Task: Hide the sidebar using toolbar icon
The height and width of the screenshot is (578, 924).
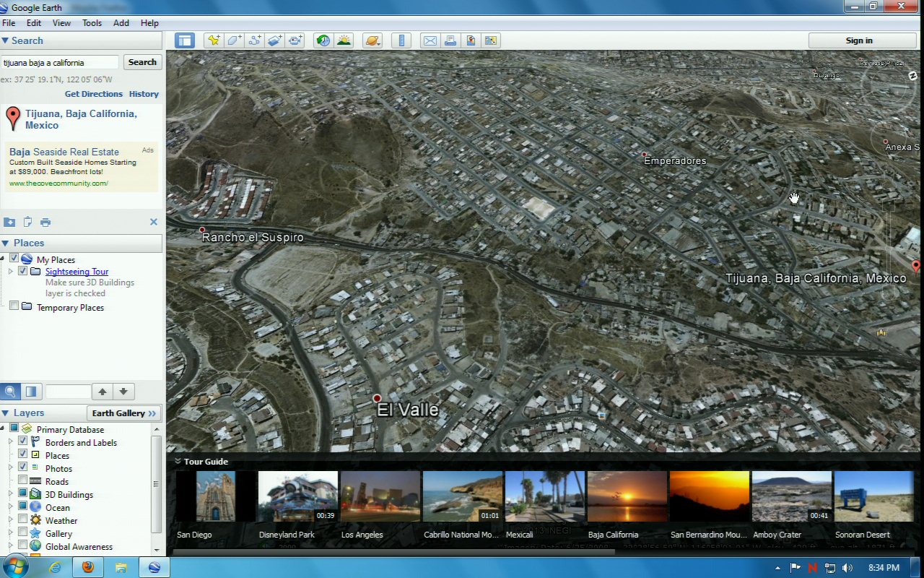Action: pos(185,40)
